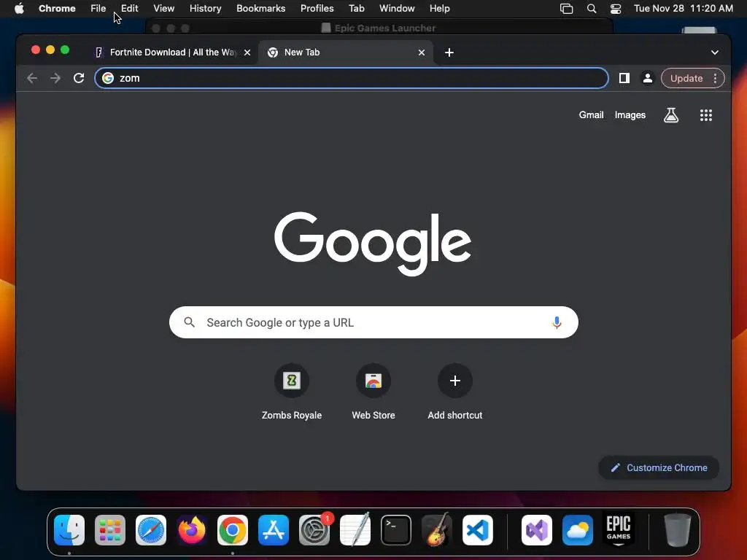The height and width of the screenshot is (560, 747).
Task: Open the Web Store shortcut
Action: [x=373, y=381]
